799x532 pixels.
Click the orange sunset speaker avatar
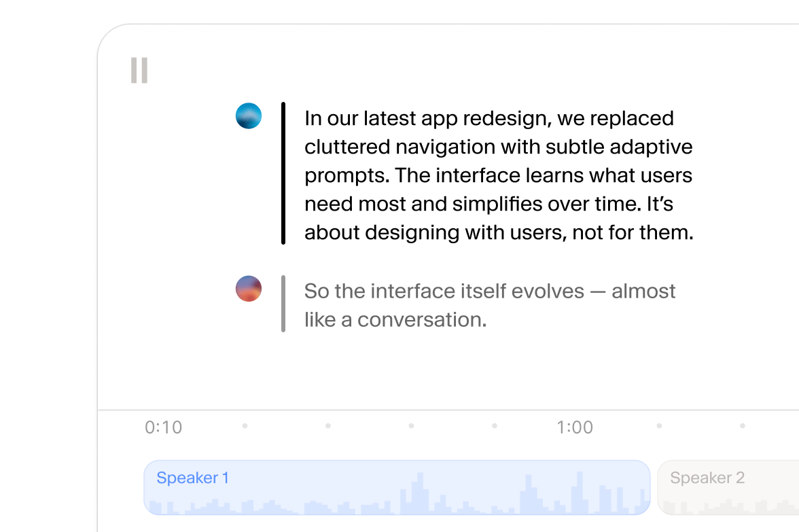click(249, 289)
